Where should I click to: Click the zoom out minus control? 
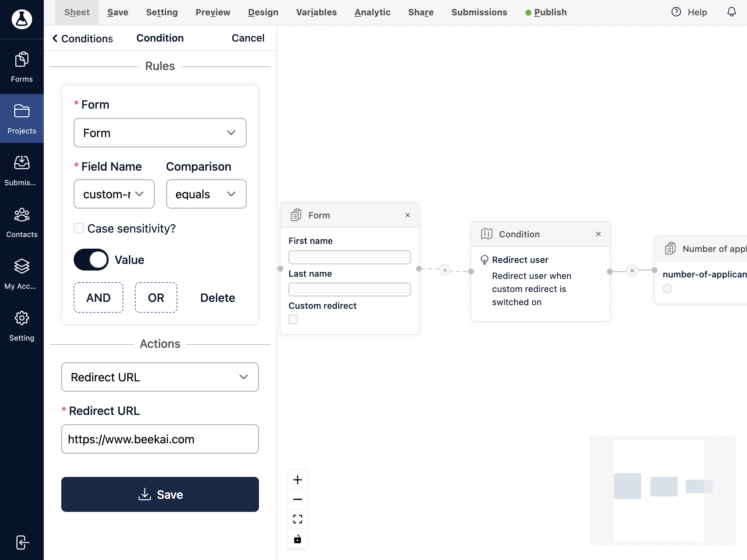pos(298,499)
